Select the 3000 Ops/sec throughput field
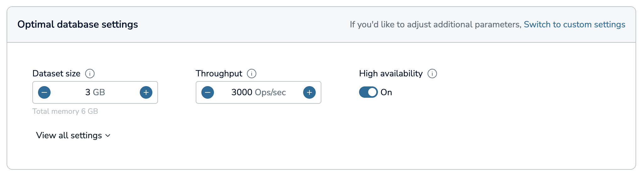 pos(259,92)
